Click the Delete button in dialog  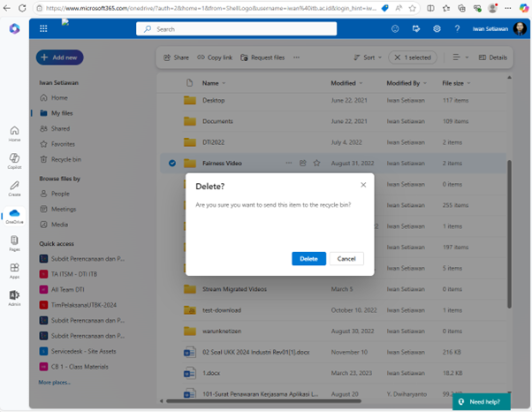308,258
